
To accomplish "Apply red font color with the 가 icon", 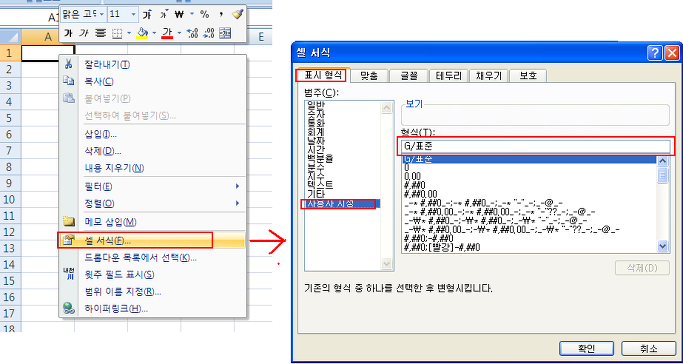I will click(167, 33).
